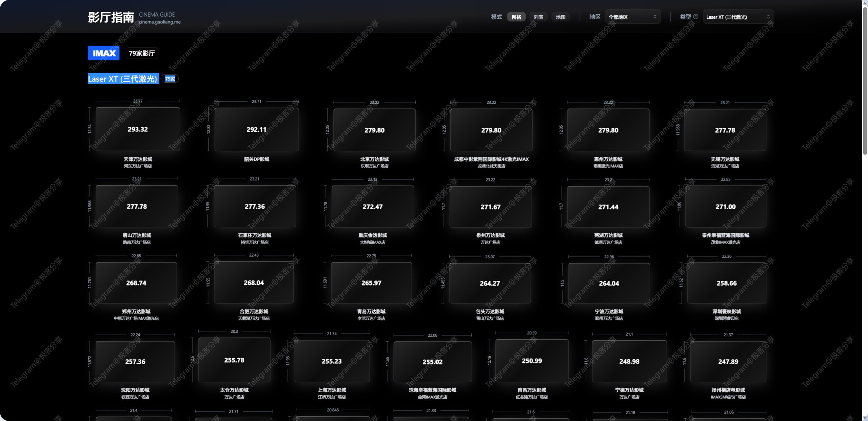Click the 79家 count badge beside Laser XT

(170, 79)
